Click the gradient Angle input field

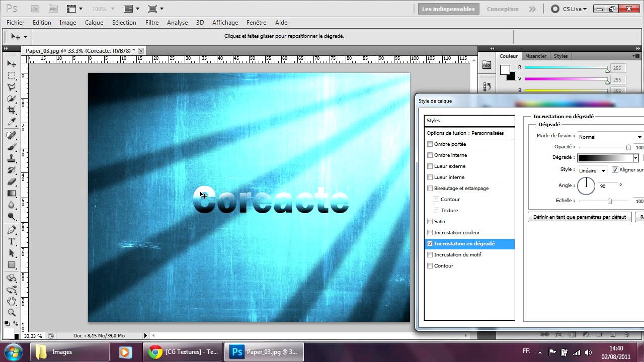pos(607,186)
